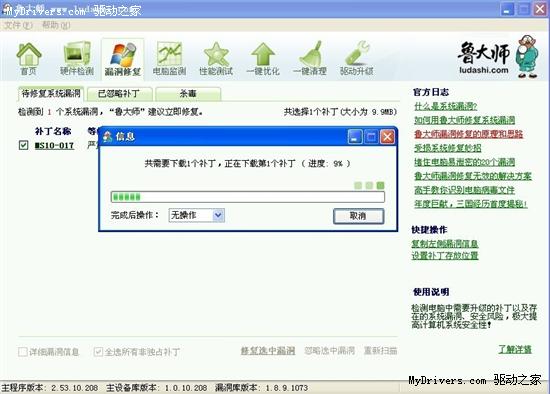
Task: Click the 鲁大师 ludashi.com logo
Action: coord(498,56)
